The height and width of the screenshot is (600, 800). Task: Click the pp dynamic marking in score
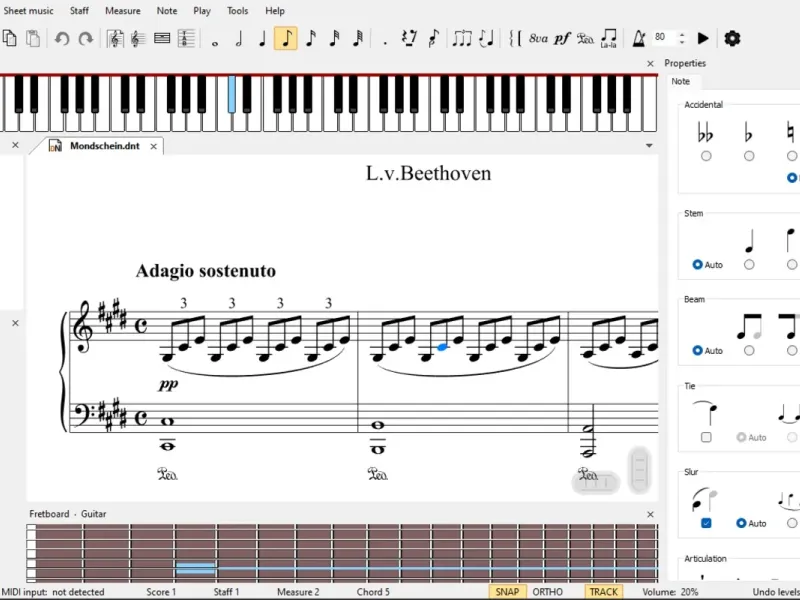tap(168, 384)
